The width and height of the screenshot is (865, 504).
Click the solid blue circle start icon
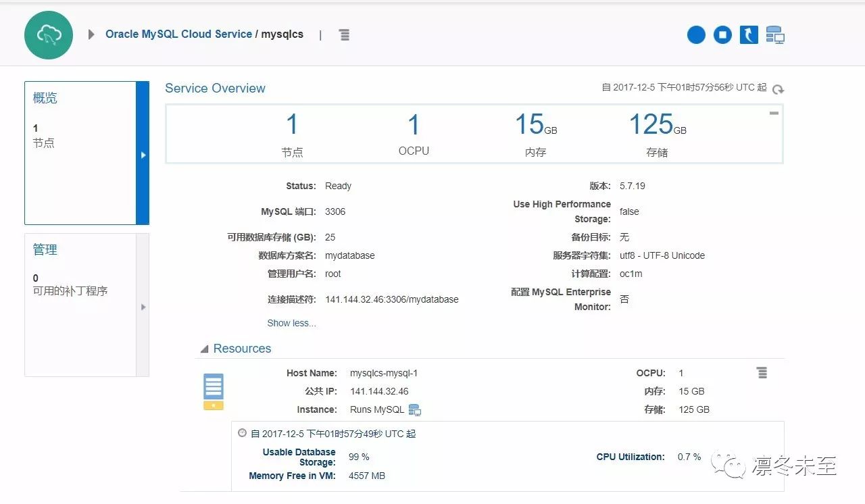coord(696,34)
